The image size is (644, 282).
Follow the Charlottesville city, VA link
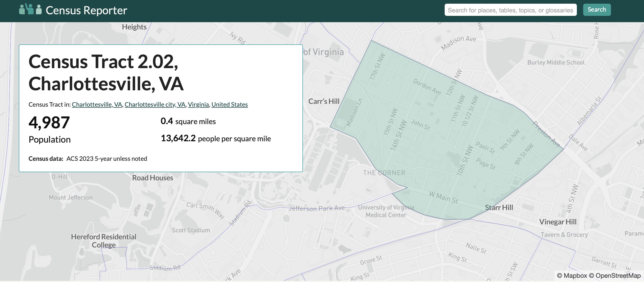point(155,105)
